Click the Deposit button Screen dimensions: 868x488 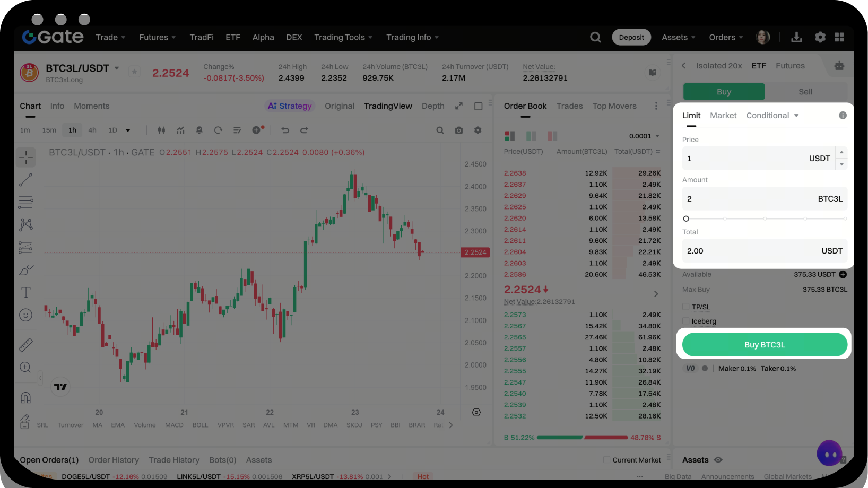(x=631, y=37)
